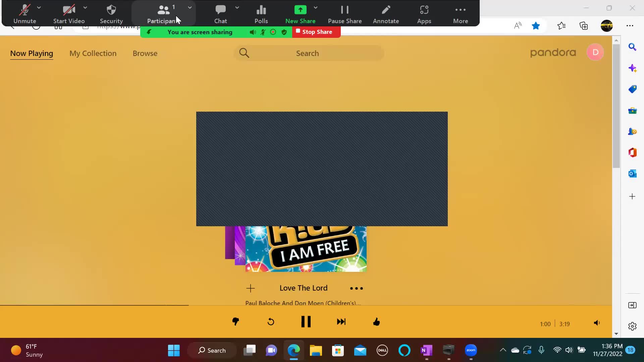Open Discover sparkle icon in sidebar

click(632, 68)
